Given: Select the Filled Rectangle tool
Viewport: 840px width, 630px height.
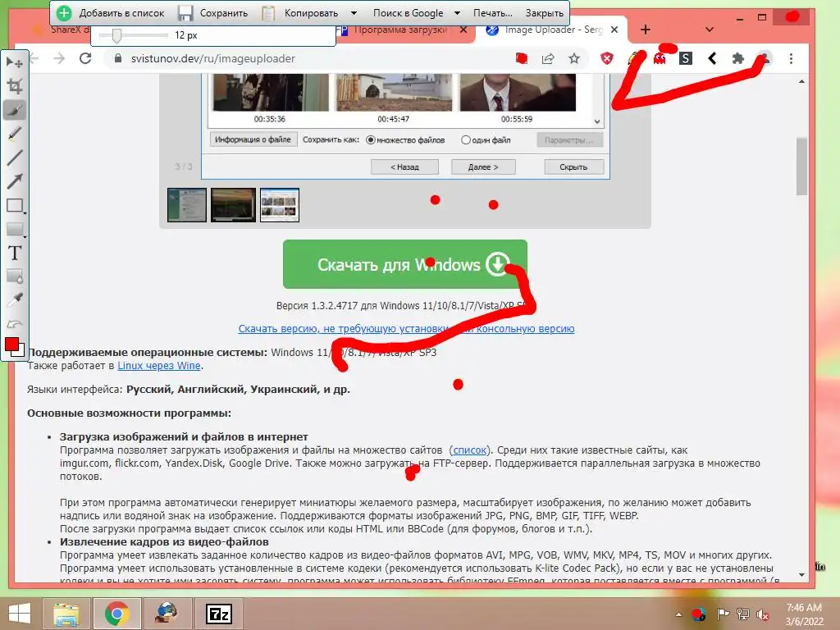Looking at the screenshot, I should [x=13, y=229].
